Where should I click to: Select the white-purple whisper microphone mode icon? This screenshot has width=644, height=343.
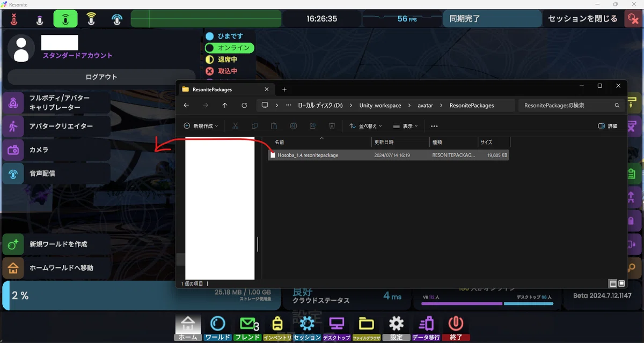click(39, 19)
